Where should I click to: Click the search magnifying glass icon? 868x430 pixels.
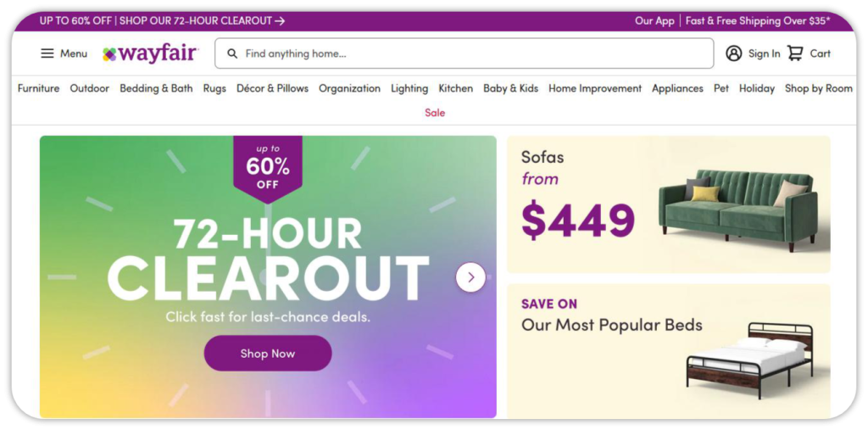[x=232, y=53]
